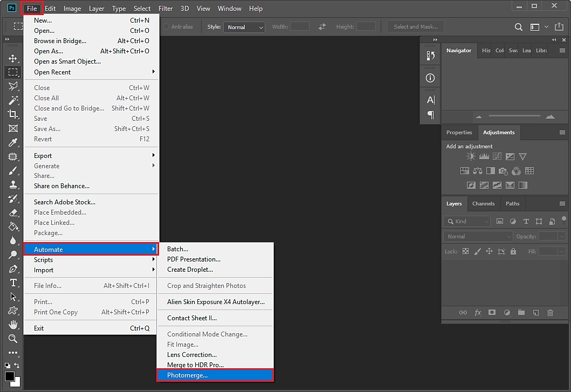Toggle lock transparent pixels
Viewport: 571px width, 392px height.
[465, 251]
